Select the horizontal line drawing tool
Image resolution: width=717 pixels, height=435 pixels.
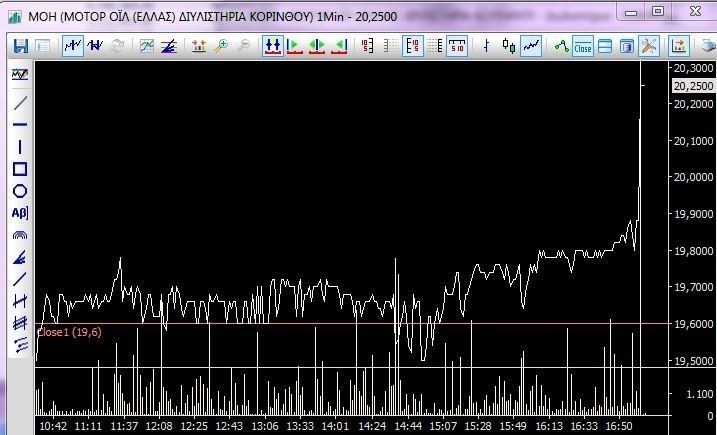coord(20,125)
